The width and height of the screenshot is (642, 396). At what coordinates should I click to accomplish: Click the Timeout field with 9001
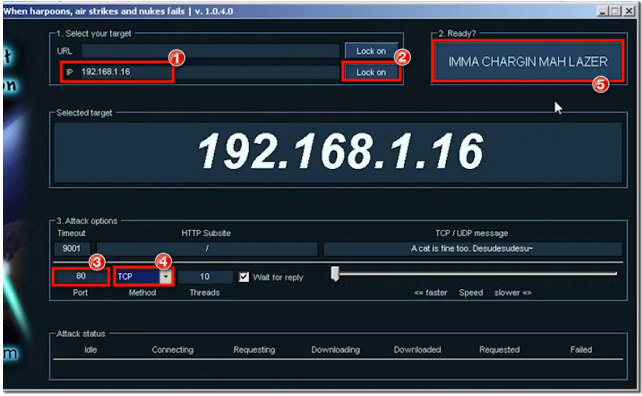pos(72,249)
